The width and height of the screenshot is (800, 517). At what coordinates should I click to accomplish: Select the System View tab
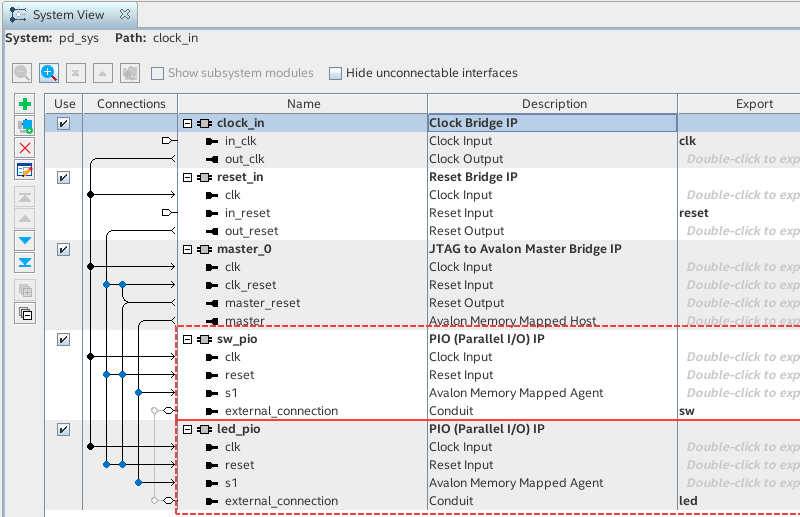67,16
